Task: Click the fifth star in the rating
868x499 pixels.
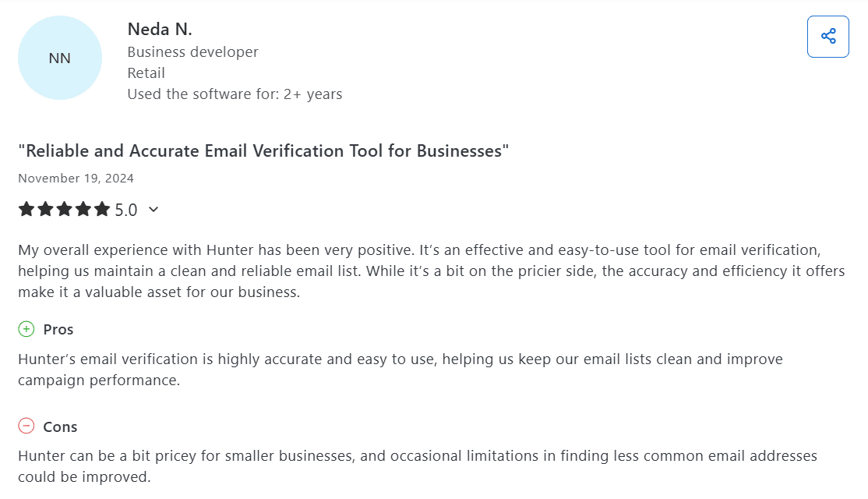Action: pos(102,209)
